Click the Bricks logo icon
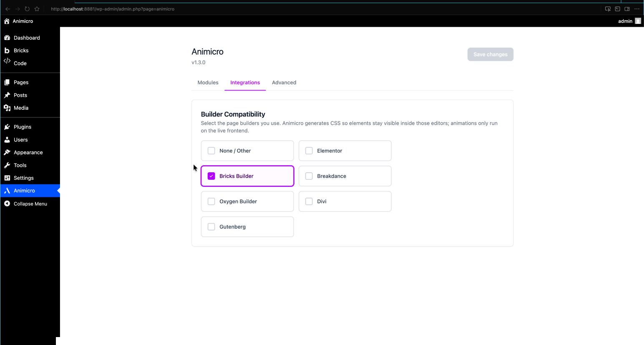Image resolution: width=644 pixels, height=345 pixels. [x=7, y=50]
